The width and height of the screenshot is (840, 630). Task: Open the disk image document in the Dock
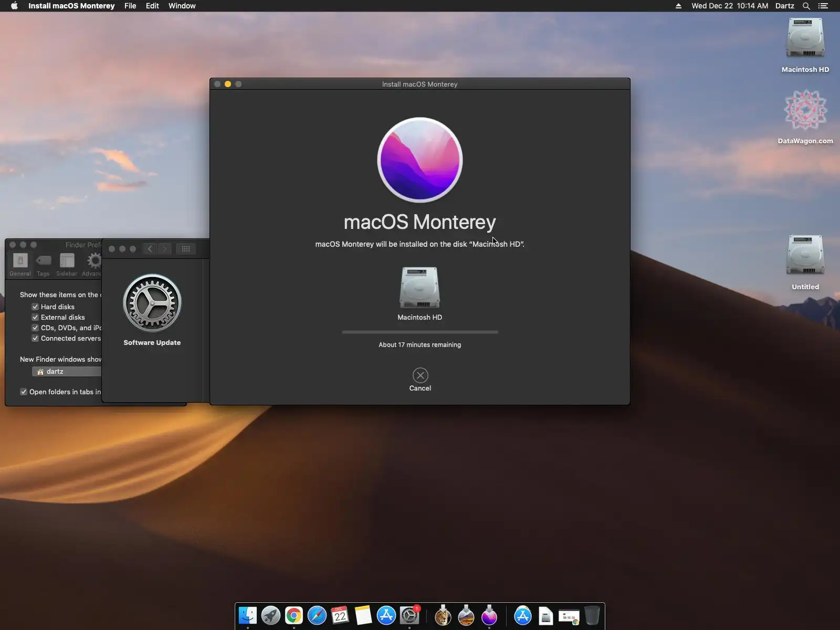coord(546,615)
